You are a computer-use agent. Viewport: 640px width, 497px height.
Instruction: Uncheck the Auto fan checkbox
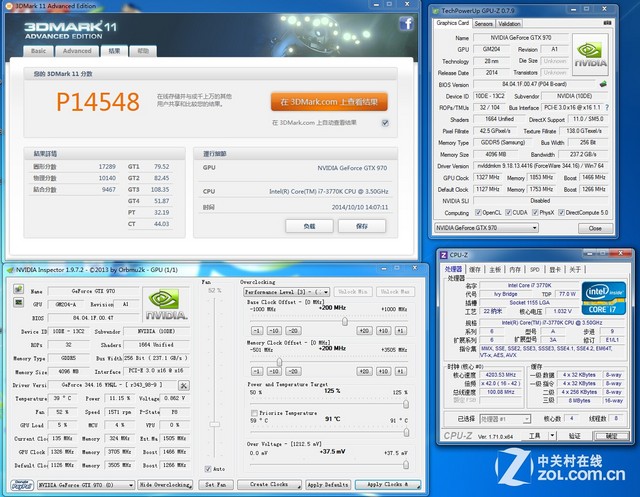pos(208,469)
